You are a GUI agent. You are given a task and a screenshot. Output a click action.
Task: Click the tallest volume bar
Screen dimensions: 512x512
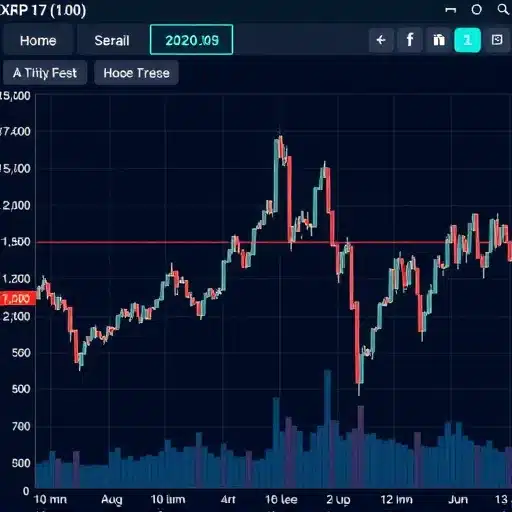click(x=328, y=429)
